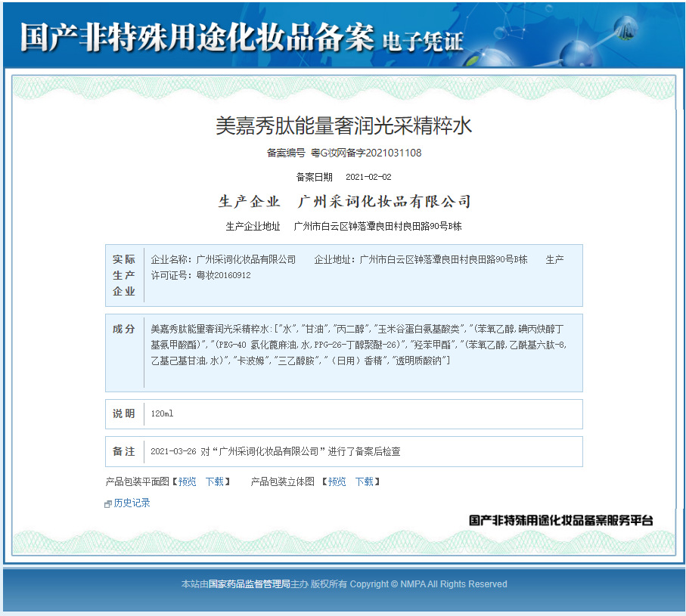Open preview of 产品包装平面图
Screen dimensions: 686x616
[x=188, y=481]
